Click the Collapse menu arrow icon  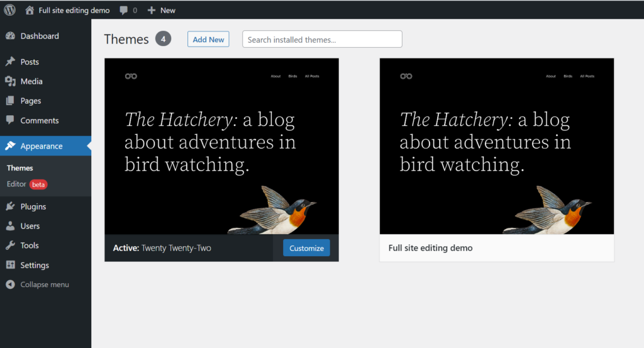tap(10, 284)
